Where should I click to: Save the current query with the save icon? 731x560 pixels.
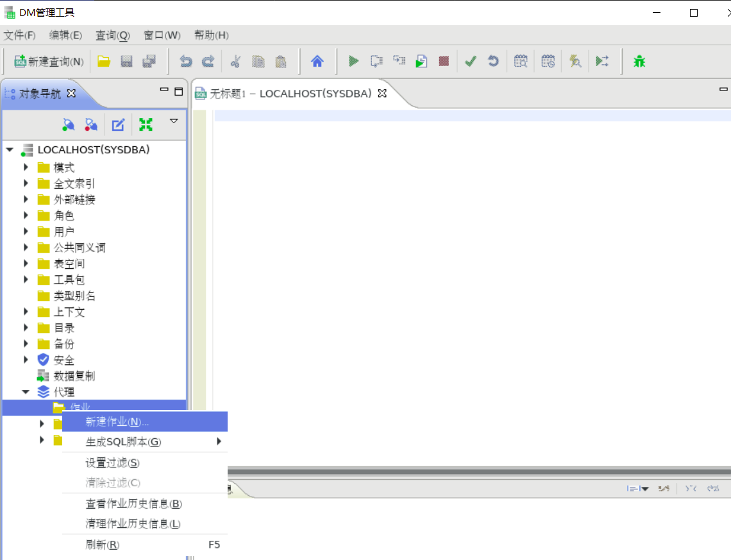pos(126,61)
